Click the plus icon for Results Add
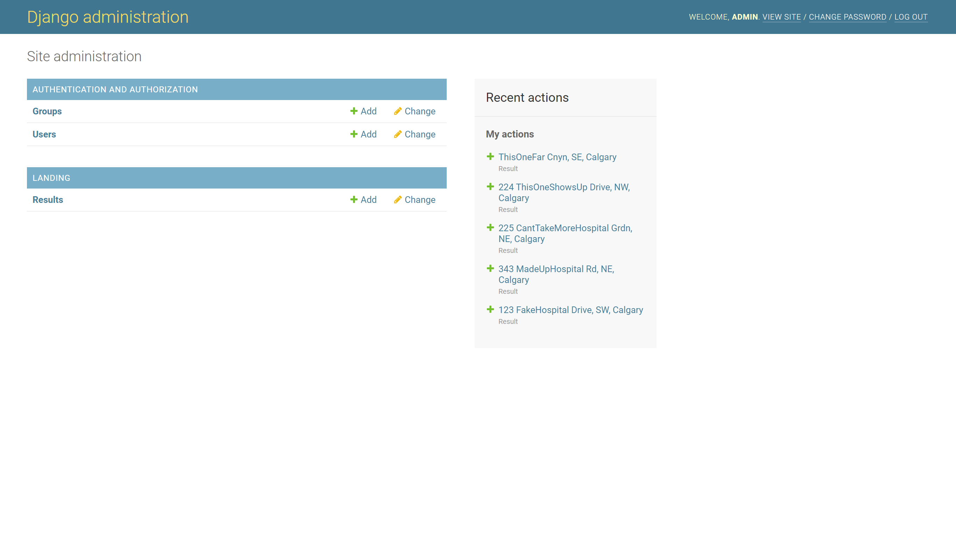 point(354,200)
